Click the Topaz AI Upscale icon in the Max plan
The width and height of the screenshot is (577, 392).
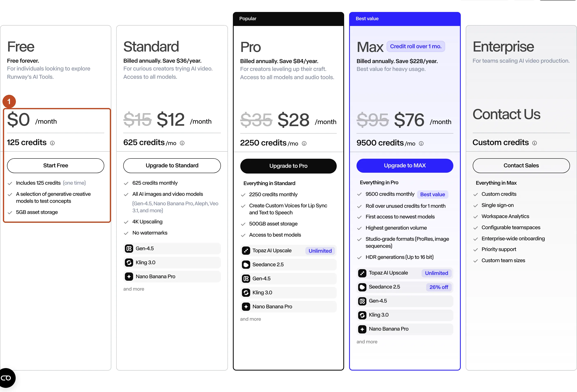pyautogui.click(x=362, y=273)
